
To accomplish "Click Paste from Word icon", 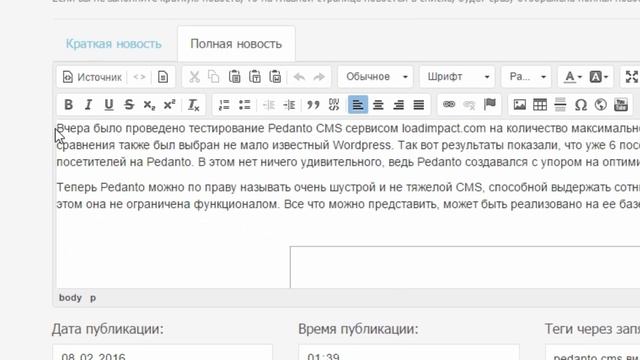I will click(275, 77).
